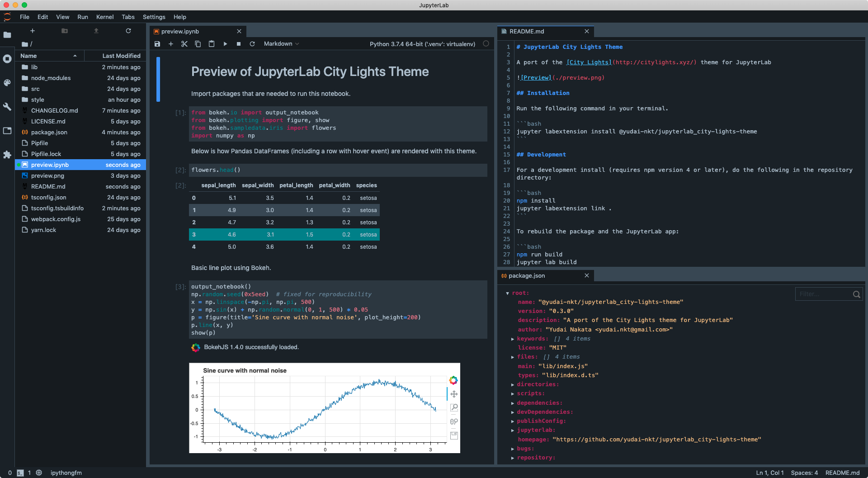Refresh the file list
The image size is (868, 478).
coord(128,31)
